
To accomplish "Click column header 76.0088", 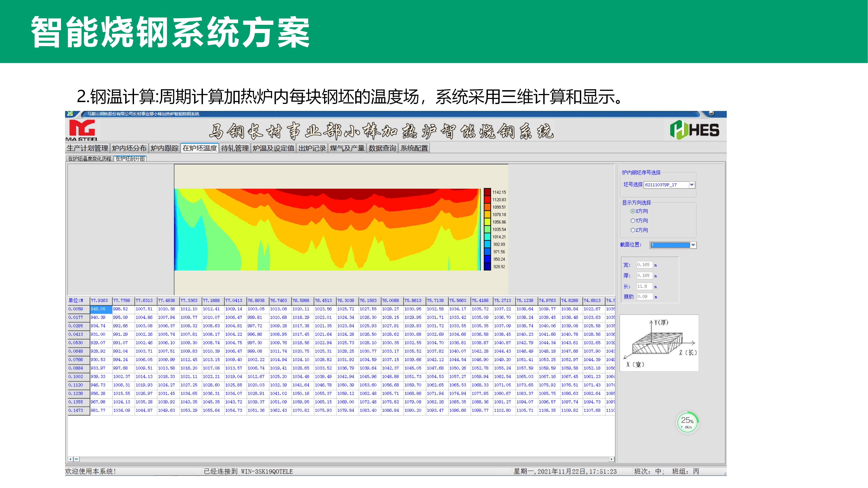I will [392, 300].
